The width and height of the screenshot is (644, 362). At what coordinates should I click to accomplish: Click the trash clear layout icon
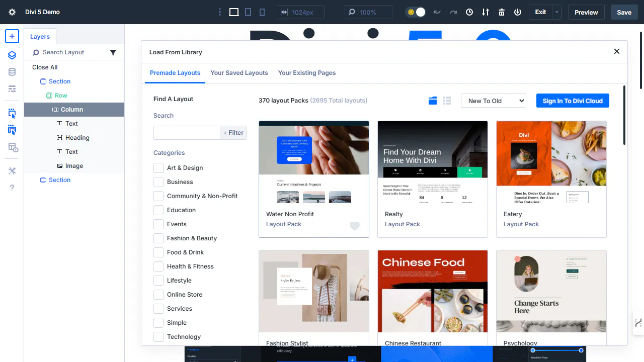(502, 12)
